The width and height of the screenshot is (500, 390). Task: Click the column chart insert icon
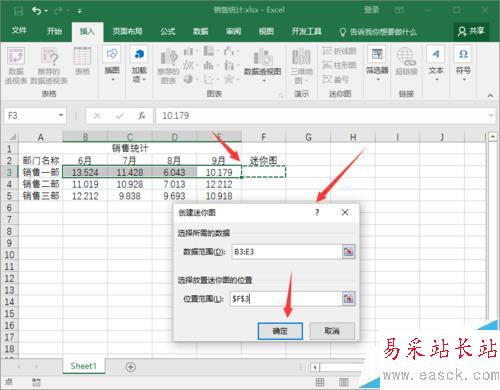pyautogui.click(x=189, y=51)
